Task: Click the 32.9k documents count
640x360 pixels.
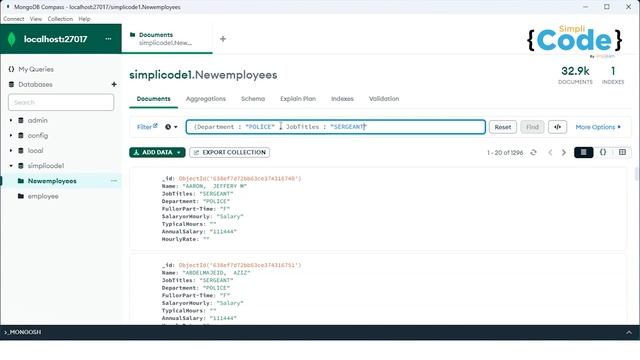Action: coord(575,71)
